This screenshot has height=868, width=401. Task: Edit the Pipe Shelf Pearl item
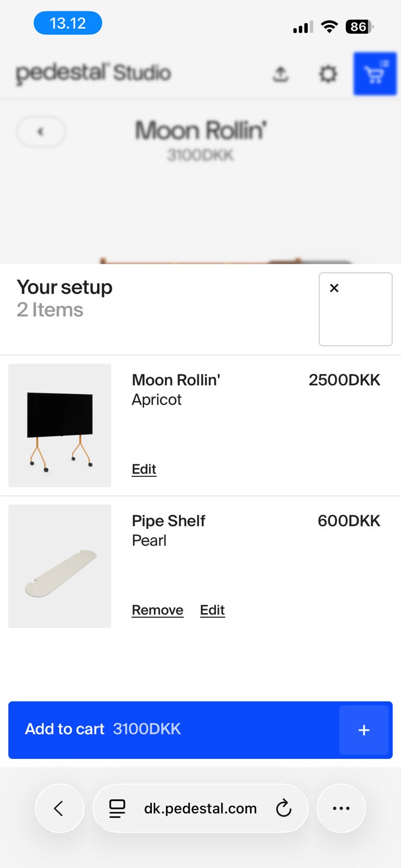[212, 610]
